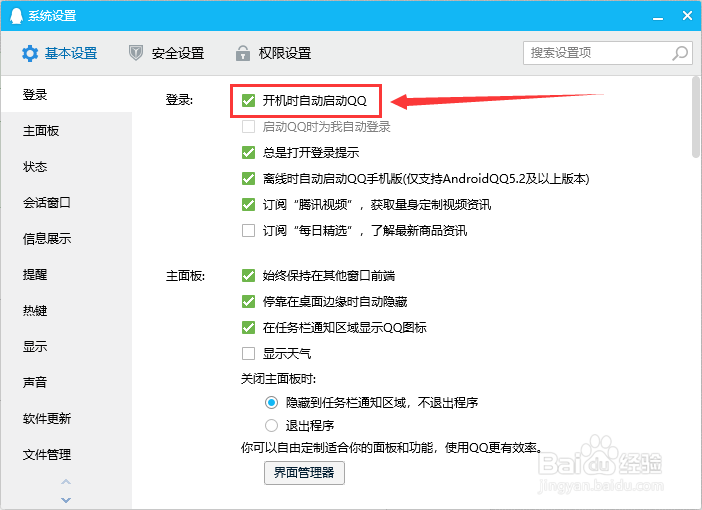Select 提醒 in the sidebar
Image resolution: width=702 pixels, height=510 pixels.
tap(66, 274)
